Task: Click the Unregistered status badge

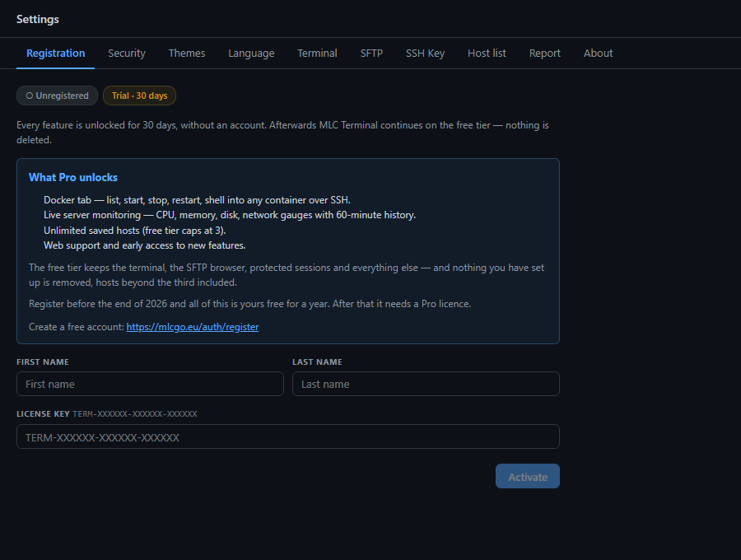Action: pyautogui.click(x=57, y=96)
